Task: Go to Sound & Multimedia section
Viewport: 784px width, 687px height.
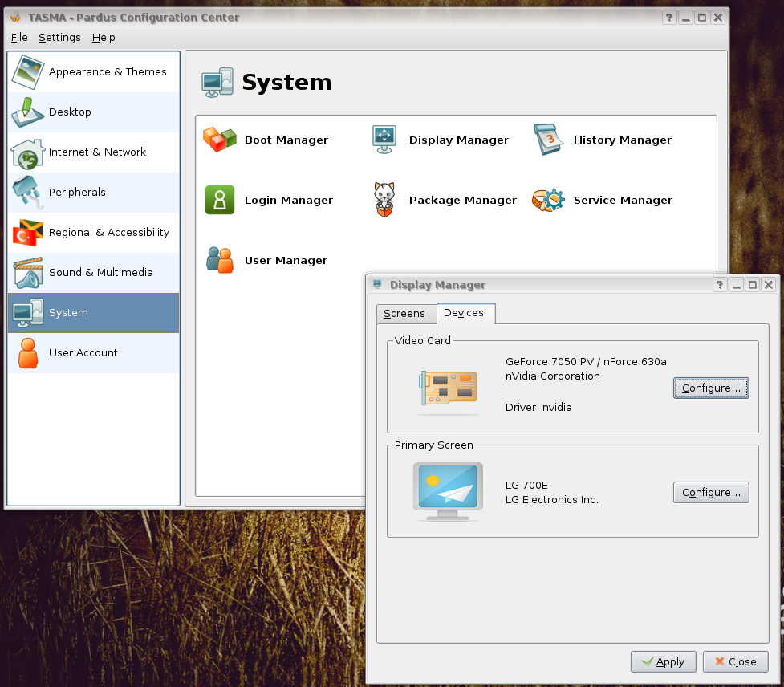Action: point(93,273)
